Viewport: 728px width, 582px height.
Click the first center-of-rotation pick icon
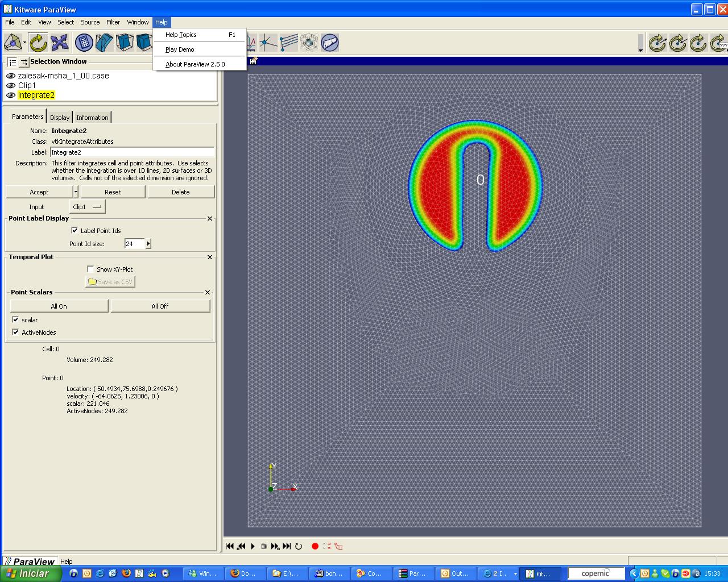click(x=657, y=43)
